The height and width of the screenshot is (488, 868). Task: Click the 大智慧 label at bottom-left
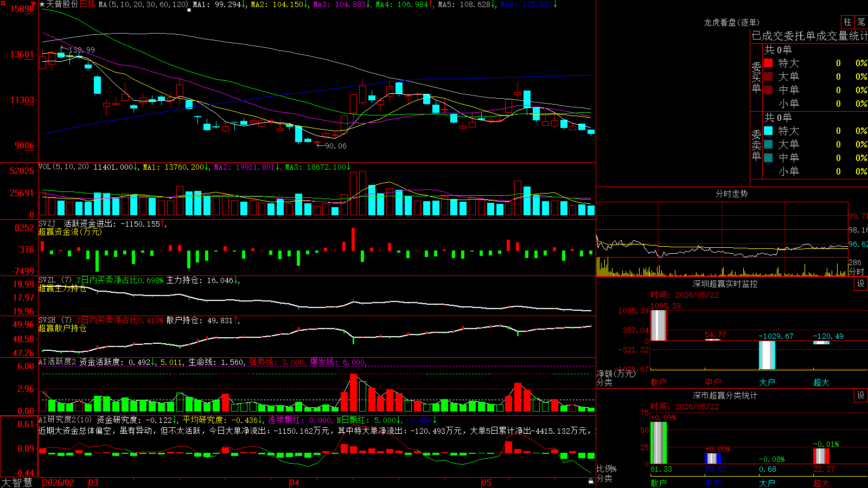[x=17, y=483]
